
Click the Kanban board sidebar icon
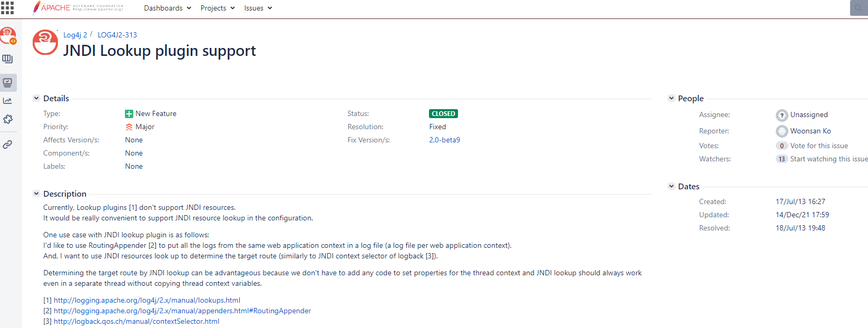click(7, 59)
